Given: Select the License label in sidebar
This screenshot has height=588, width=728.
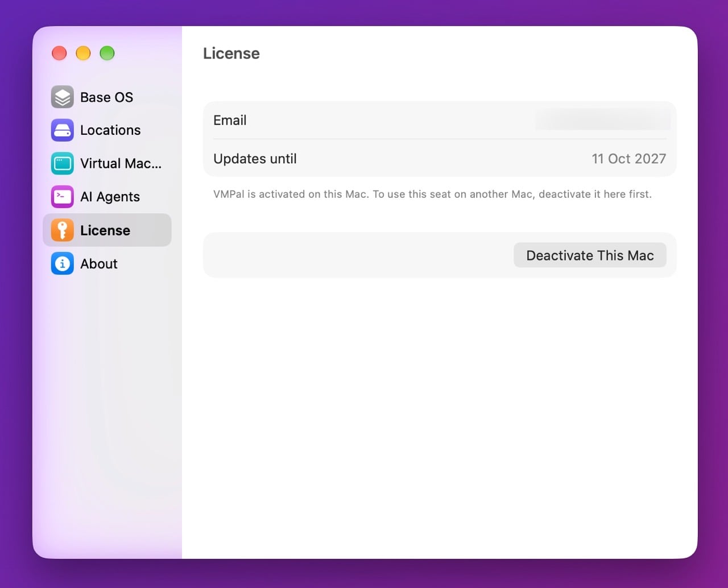Looking at the screenshot, I should point(105,230).
